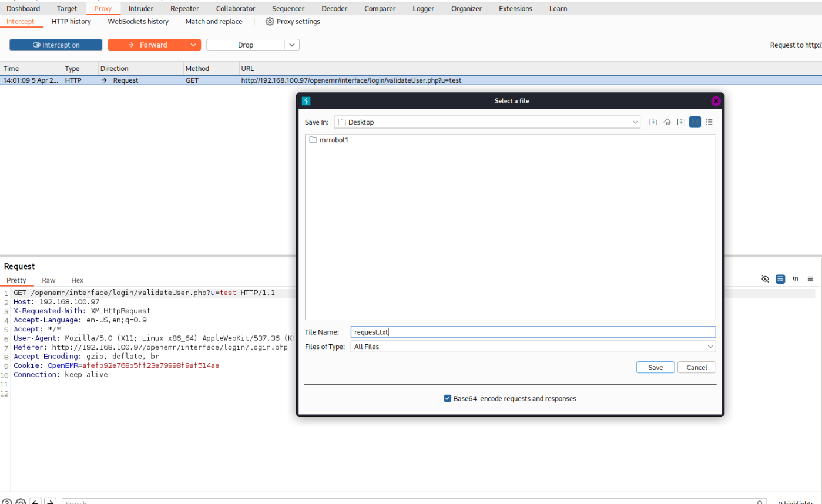Select the Intercept sub-tab
This screenshot has height=504, width=822.
[x=21, y=22]
